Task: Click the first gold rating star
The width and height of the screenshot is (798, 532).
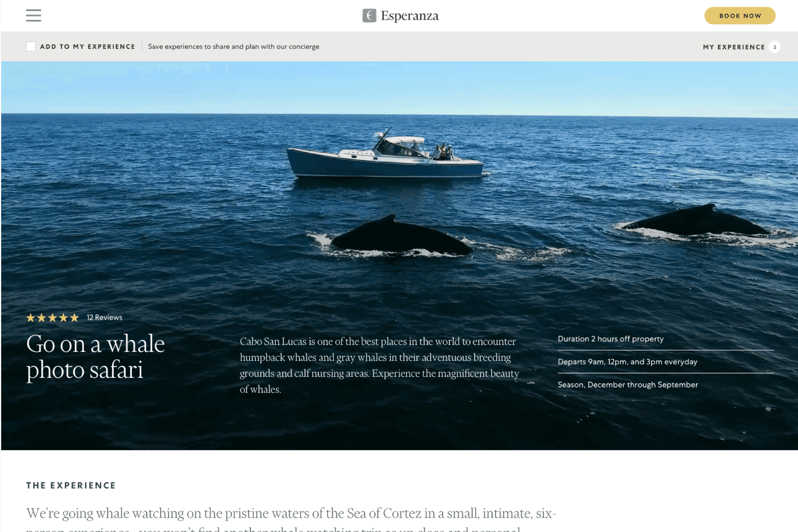Action: (30, 318)
